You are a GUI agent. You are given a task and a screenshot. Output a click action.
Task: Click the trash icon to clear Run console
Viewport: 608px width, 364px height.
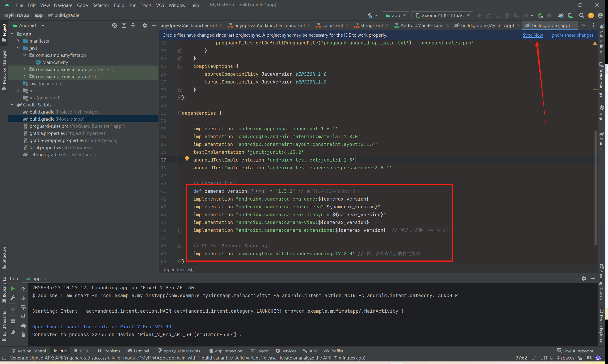pyautogui.click(x=23, y=335)
